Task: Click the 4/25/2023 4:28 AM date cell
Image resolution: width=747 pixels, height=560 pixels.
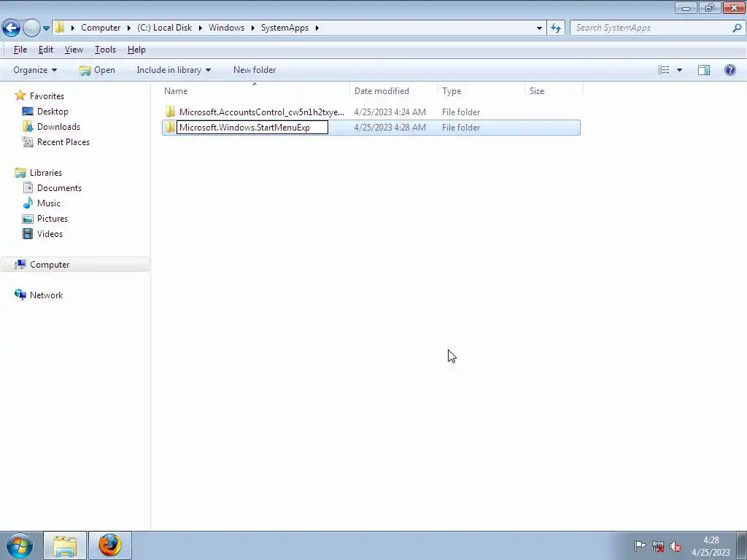Action: [x=390, y=128]
